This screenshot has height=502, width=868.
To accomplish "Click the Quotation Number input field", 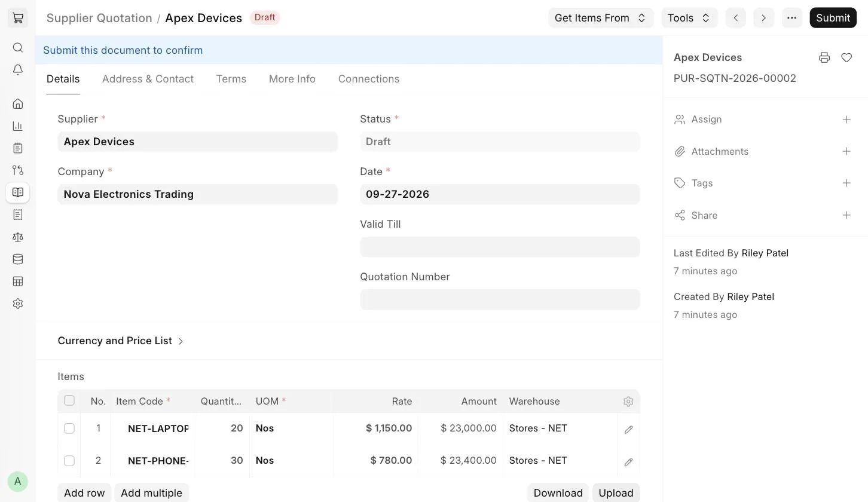I will tap(500, 299).
